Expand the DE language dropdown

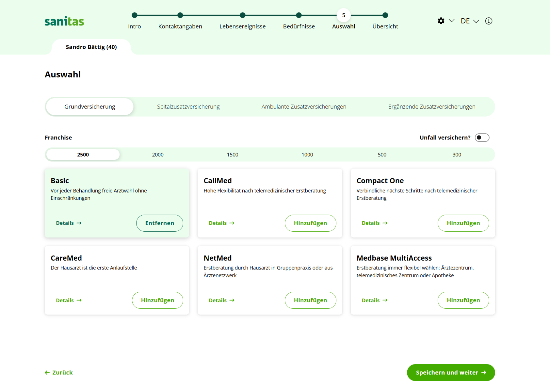[470, 21]
